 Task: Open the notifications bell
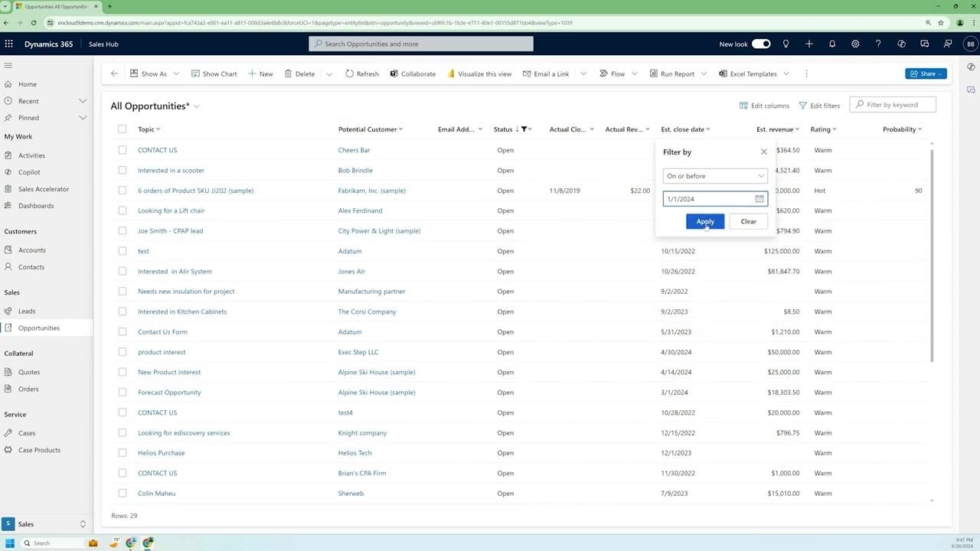tap(832, 44)
